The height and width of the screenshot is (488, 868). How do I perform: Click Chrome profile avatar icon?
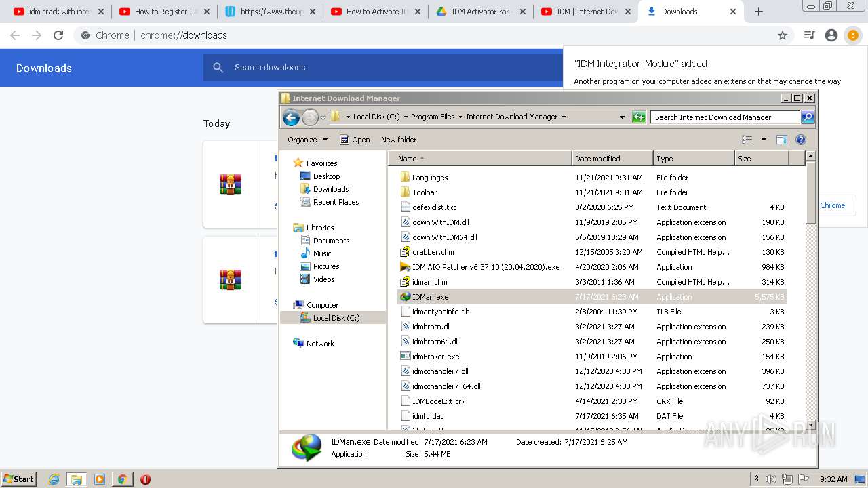tap(831, 35)
